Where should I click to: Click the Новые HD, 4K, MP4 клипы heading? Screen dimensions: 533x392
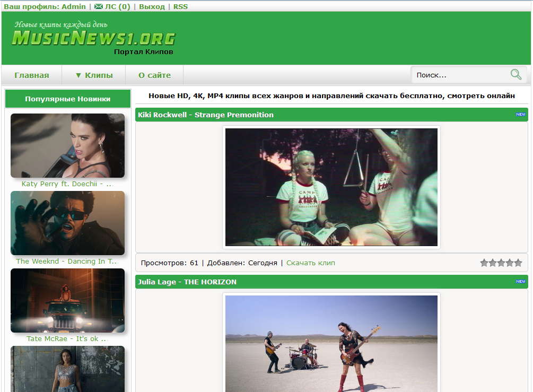pos(331,96)
